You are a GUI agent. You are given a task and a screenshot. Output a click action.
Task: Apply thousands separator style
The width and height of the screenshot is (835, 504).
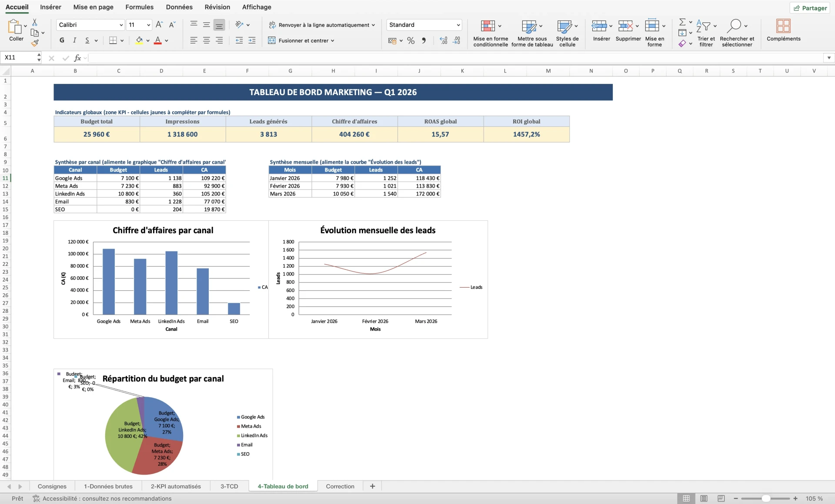point(424,40)
